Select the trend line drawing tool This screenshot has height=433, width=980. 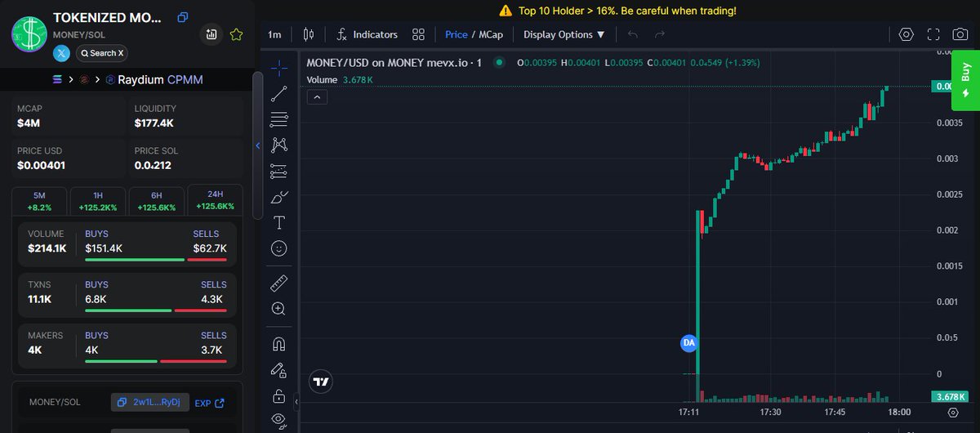click(x=279, y=93)
